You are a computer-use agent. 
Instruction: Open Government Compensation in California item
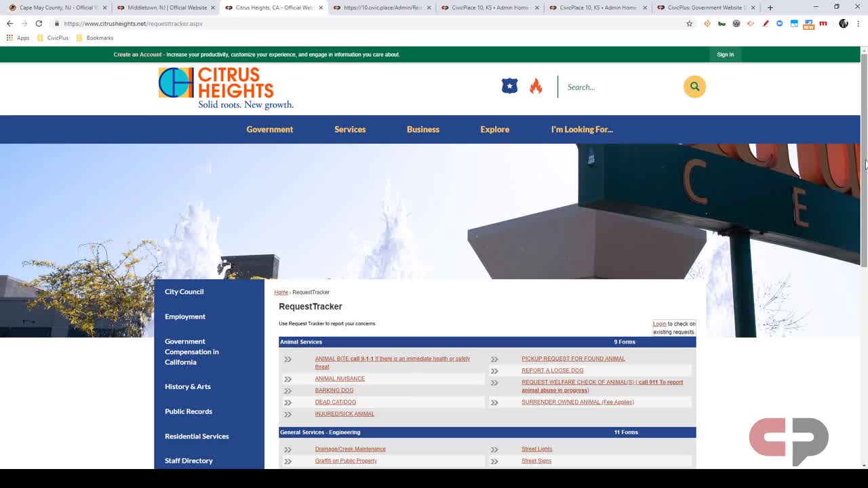coord(192,352)
